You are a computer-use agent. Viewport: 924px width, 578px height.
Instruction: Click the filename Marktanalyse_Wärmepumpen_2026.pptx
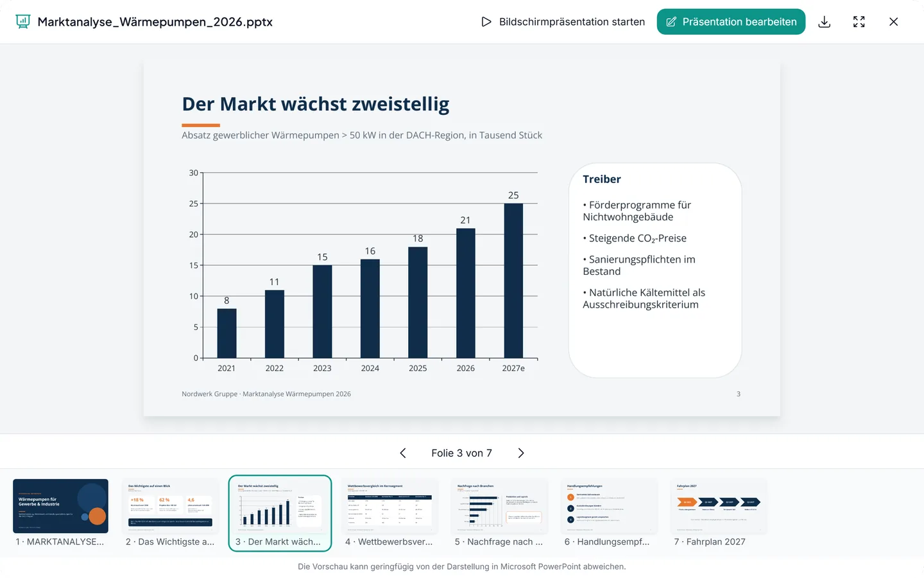tap(155, 22)
